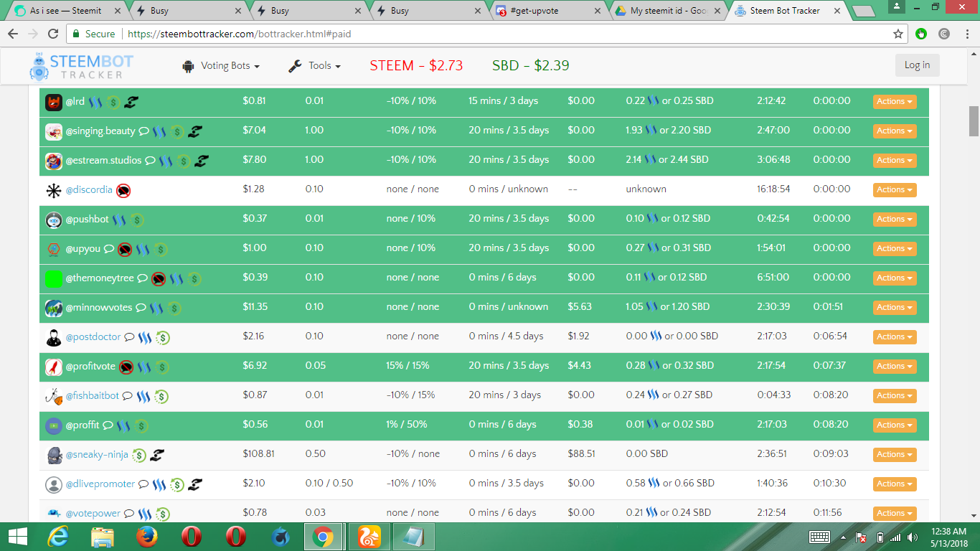
Task: Click the @postdoctor avatar icon
Action: click(54, 337)
